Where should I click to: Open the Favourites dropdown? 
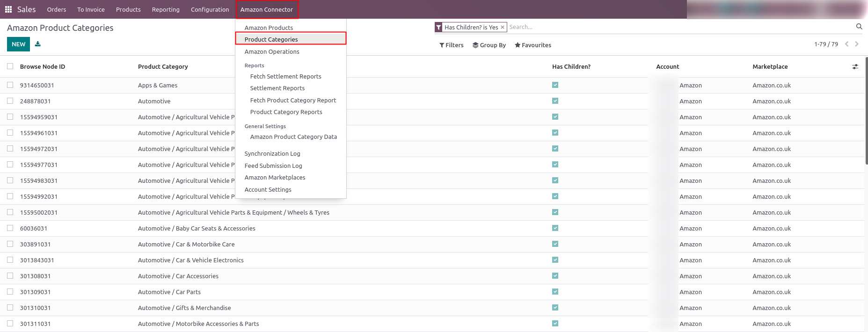tap(533, 45)
